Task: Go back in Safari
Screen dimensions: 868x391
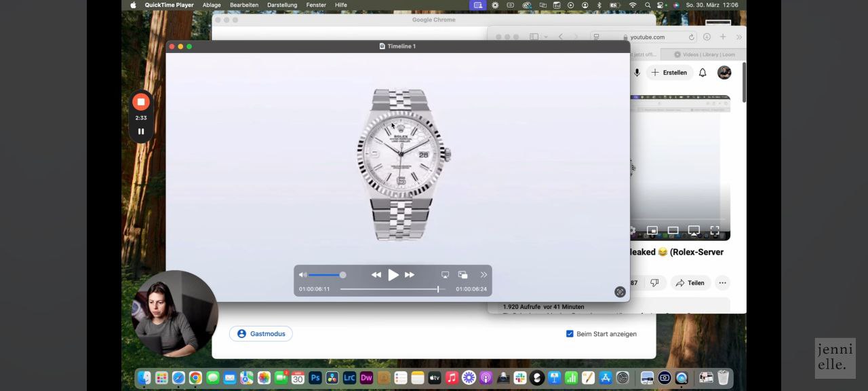Action: pyautogui.click(x=561, y=37)
